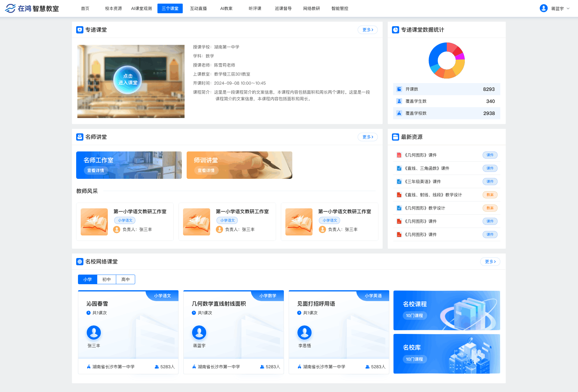
Task: Expand 更多 in the 专递课堂 section
Action: [367, 30]
